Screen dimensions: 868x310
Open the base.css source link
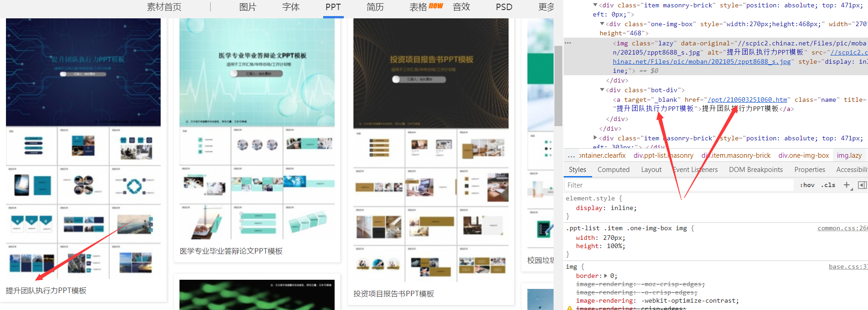click(x=848, y=266)
